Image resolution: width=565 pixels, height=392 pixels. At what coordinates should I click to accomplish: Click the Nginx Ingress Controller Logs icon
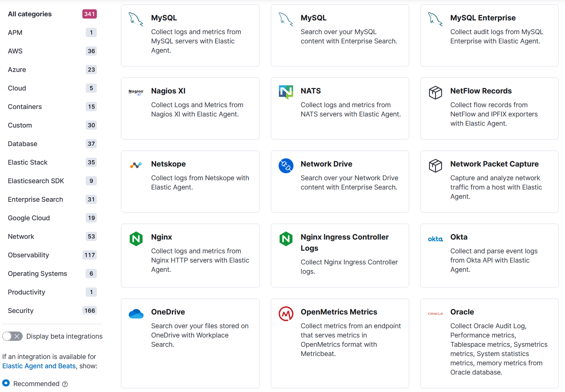pyautogui.click(x=286, y=238)
